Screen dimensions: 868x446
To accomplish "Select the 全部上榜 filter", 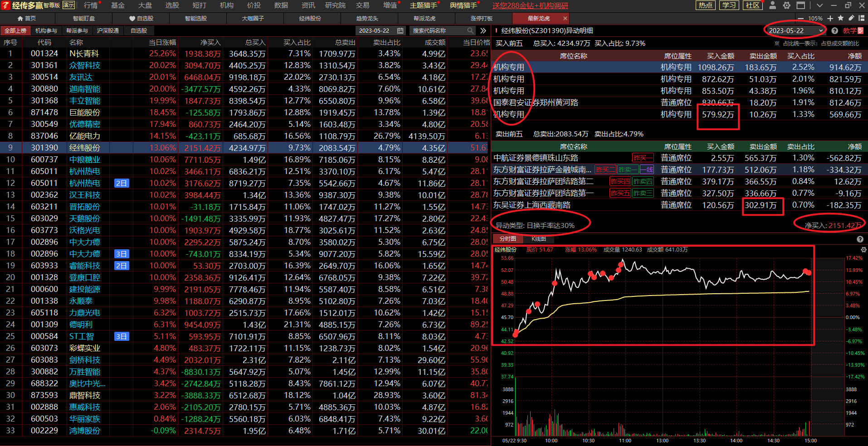I will [x=16, y=31].
